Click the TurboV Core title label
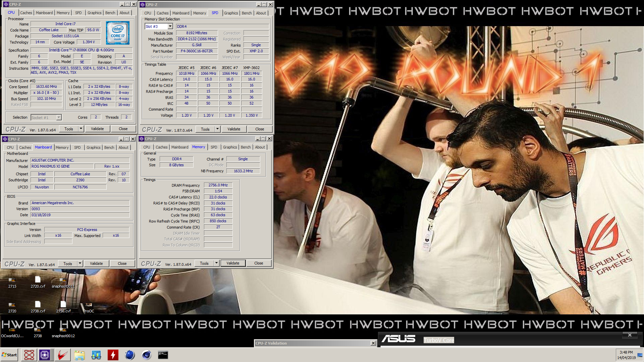The image size is (644, 362). pos(439,340)
